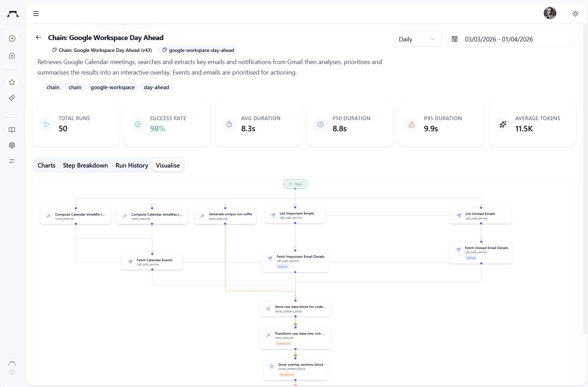Image resolution: width=588 pixels, height=387 pixels.
Task: Click the calendar icon in date field
Action: pos(455,39)
